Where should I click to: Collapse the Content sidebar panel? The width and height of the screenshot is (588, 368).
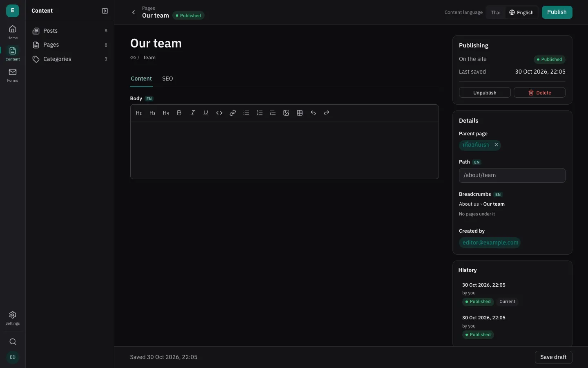(x=105, y=11)
